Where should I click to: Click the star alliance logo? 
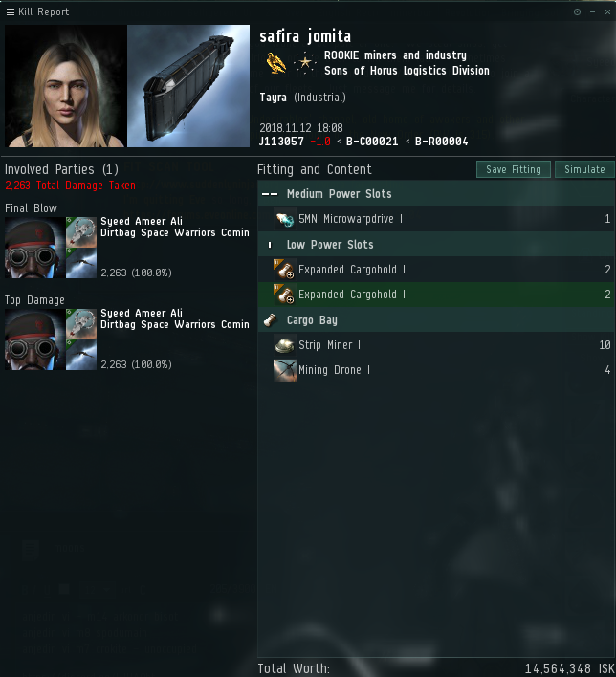[x=304, y=63]
